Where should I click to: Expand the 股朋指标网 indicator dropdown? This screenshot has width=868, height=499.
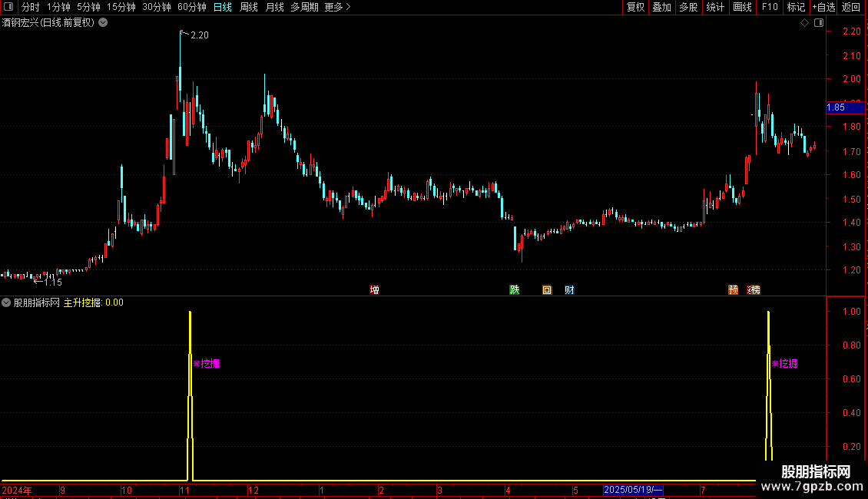tap(6, 302)
